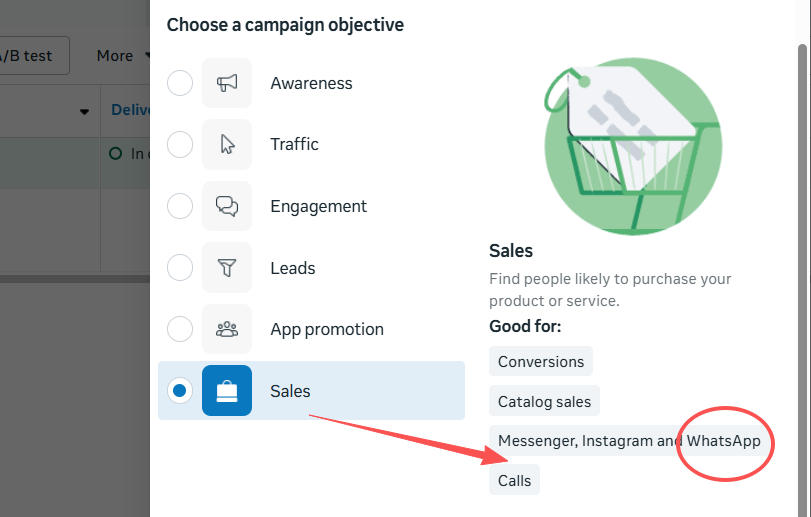Click the Leads funnel icon
Image resolution: width=811 pixels, height=517 pixels.
coord(227,268)
